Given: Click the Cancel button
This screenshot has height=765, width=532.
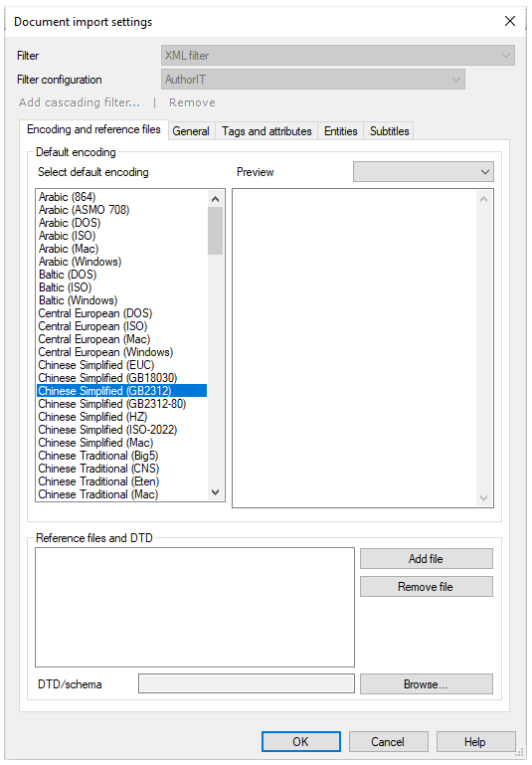Looking at the screenshot, I should point(388,741).
